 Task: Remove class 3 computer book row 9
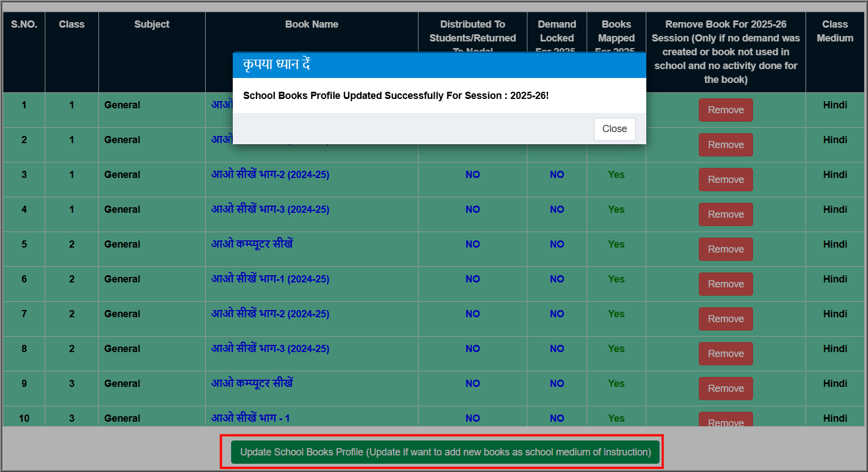point(725,389)
